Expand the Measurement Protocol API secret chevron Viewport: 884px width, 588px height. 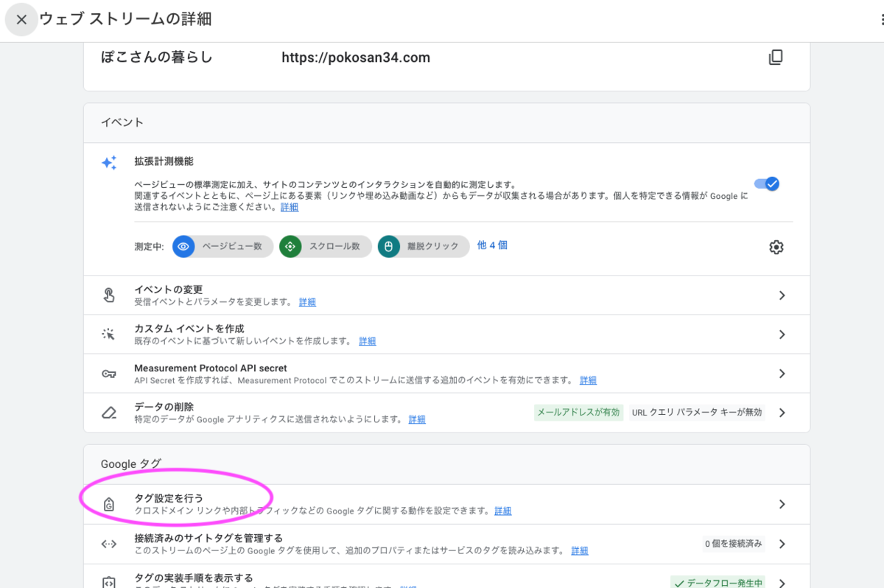(x=782, y=374)
